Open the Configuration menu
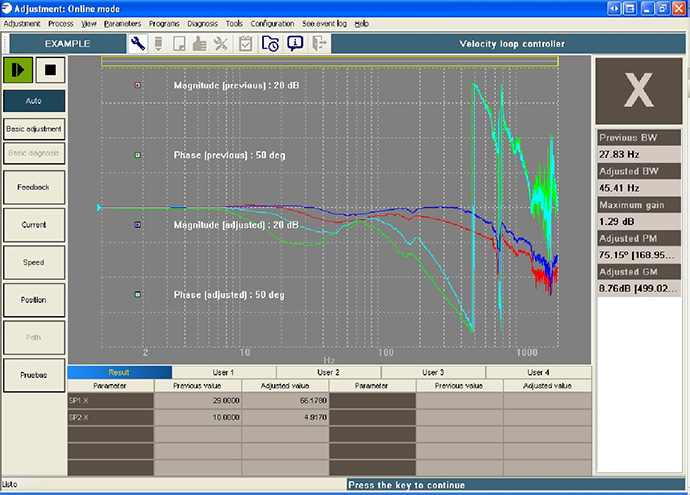Screen dimensions: 690x495 coord(272,24)
